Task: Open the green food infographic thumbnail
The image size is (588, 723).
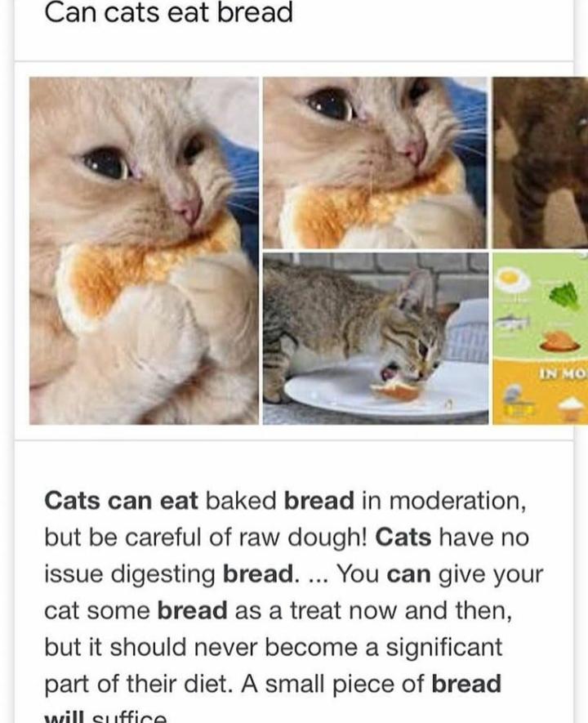Action: pos(540,338)
